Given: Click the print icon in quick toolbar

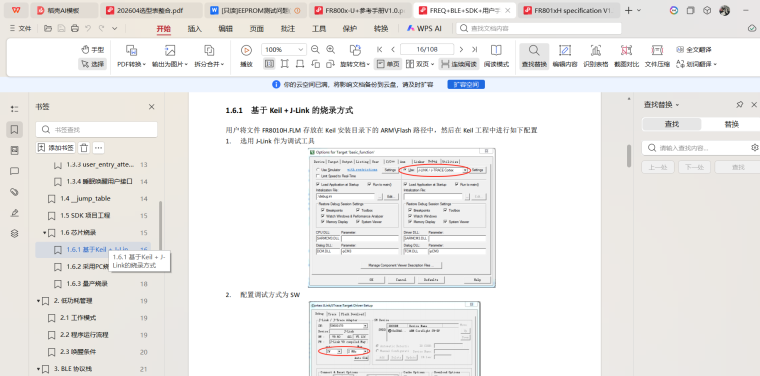Looking at the screenshot, I should 75,29.
